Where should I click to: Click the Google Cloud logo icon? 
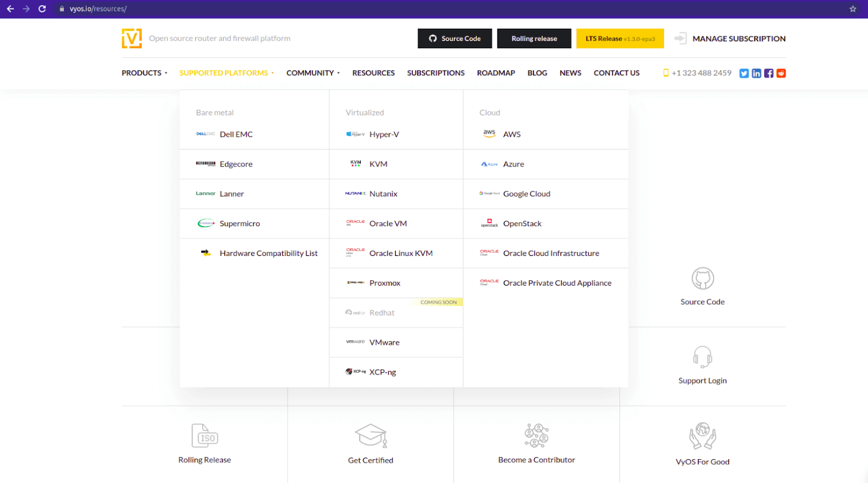click(489, 194)
